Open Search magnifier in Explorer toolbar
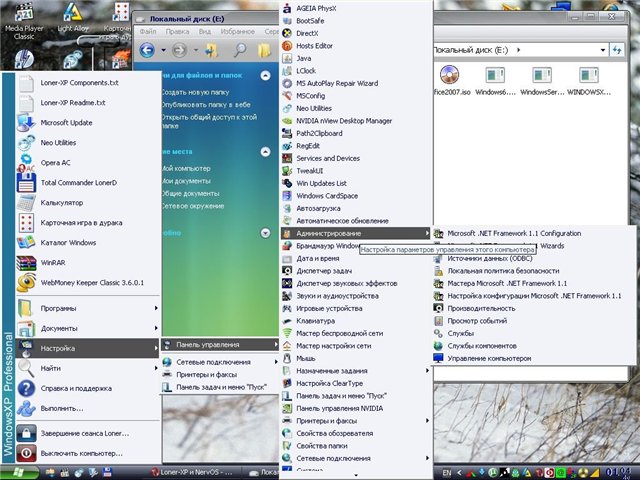The width and height of the screenshot is (640, 480). tap(240, 50)
